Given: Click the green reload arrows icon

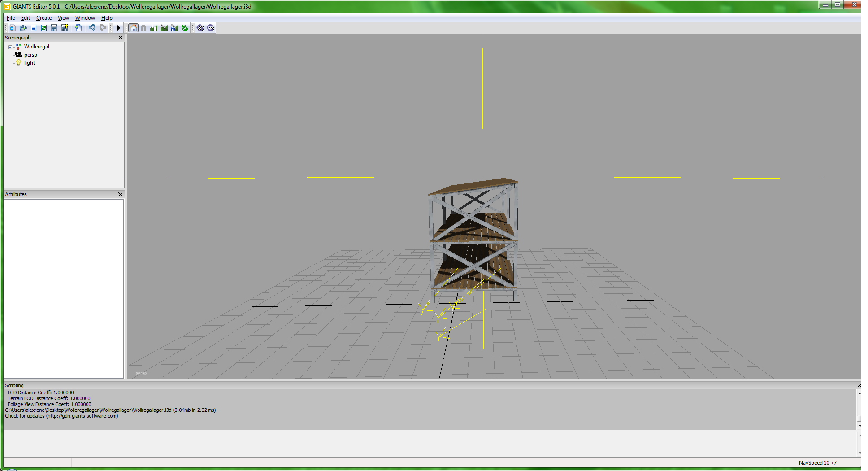Looking at the screenshot, I should pos(44,28).
